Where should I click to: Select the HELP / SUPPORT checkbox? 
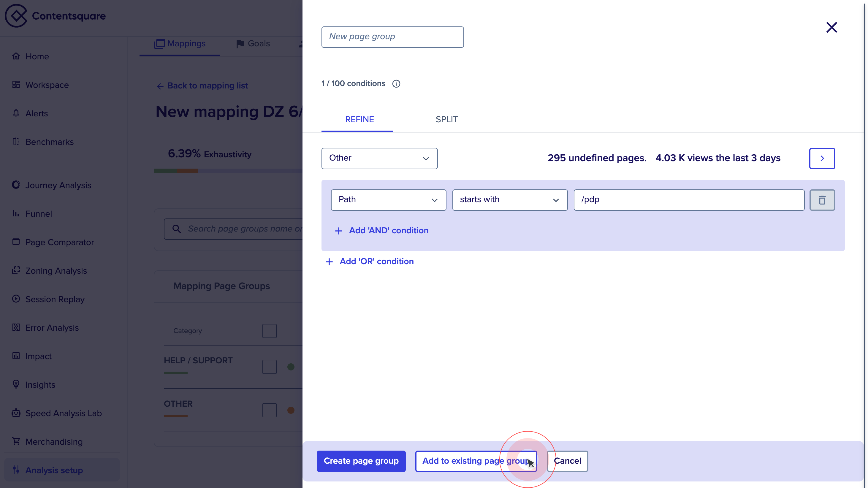(270, 367)
